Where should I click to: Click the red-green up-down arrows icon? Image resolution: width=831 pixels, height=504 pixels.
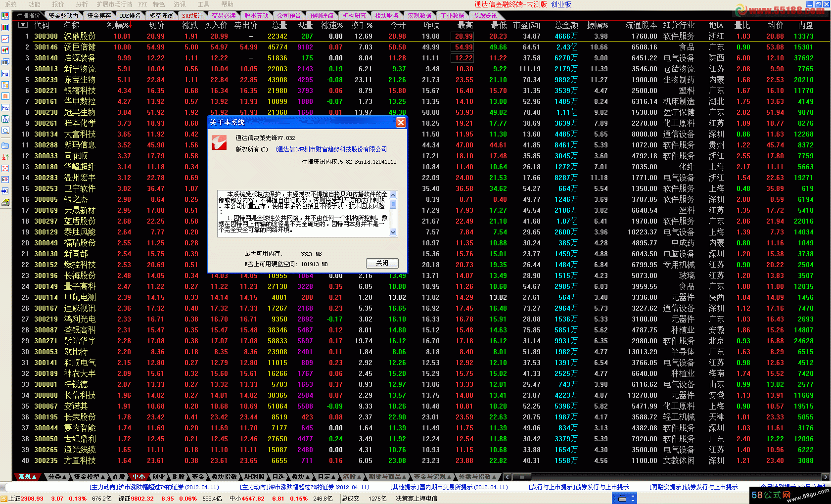click(5, 157)
